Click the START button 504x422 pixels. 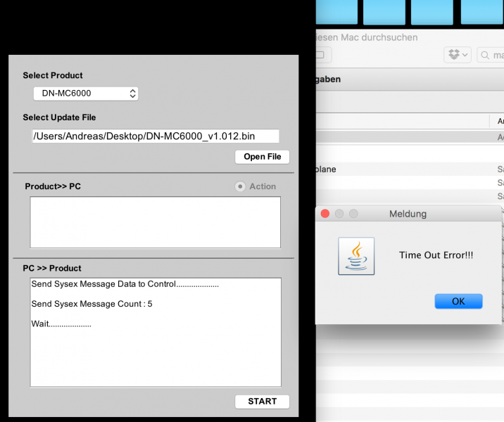coord(263,402)
